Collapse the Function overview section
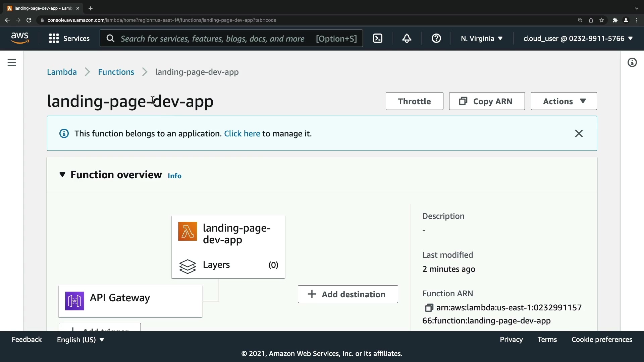 (x=62, y=175)
